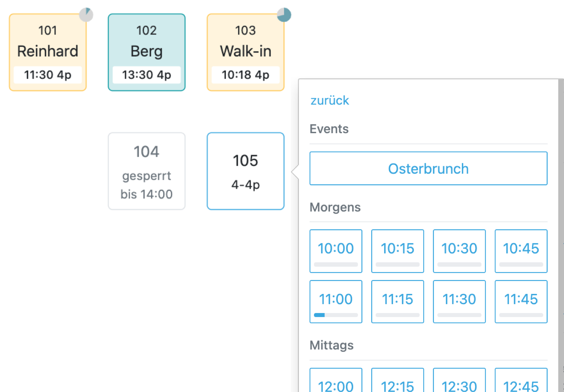564x392 pixels.
Task: Pick the 10:00 time slot
Action: click(336, 251)
